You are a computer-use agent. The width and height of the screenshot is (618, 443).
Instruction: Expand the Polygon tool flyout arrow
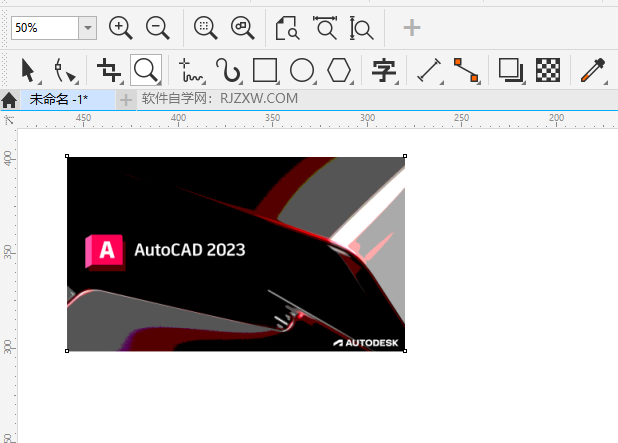(351, 82)
